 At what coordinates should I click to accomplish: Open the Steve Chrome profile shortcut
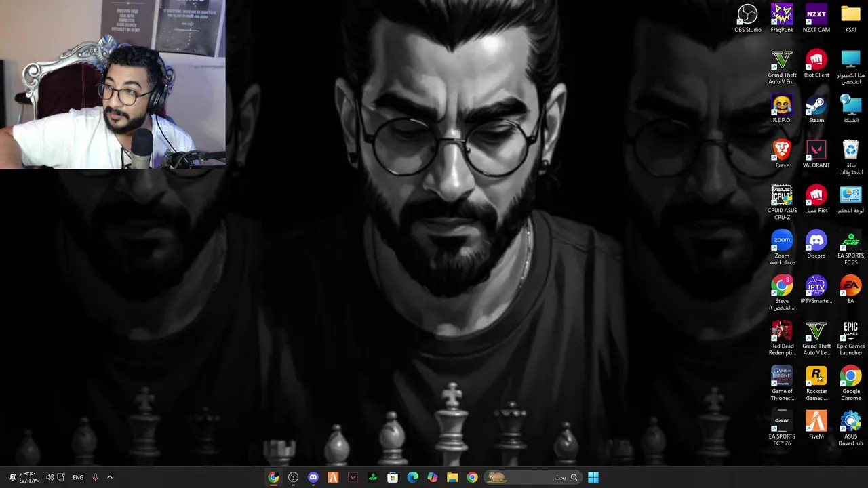[782, 293]
